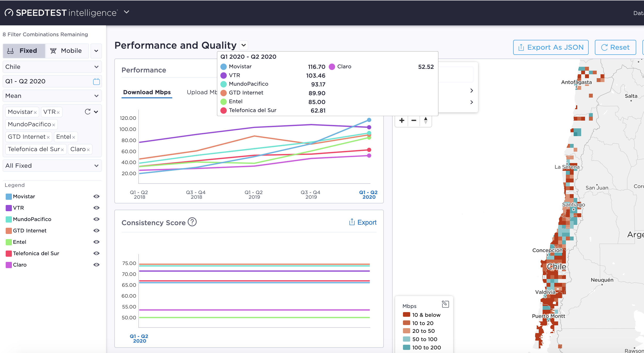
Task: Click the 50 to 100 legend color
Action: point(407,339)
